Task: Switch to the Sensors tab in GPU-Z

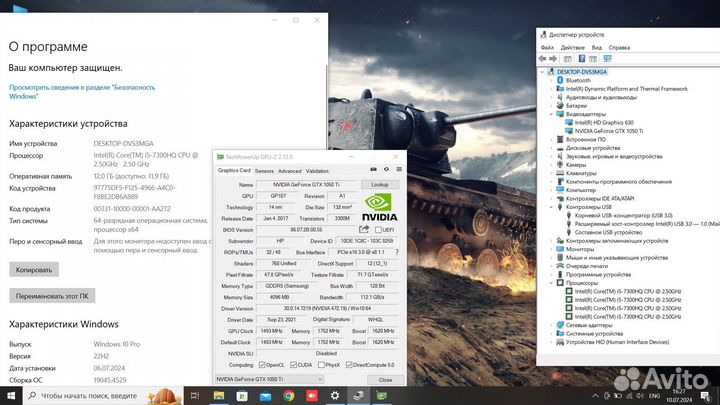Action: (264, 171)
